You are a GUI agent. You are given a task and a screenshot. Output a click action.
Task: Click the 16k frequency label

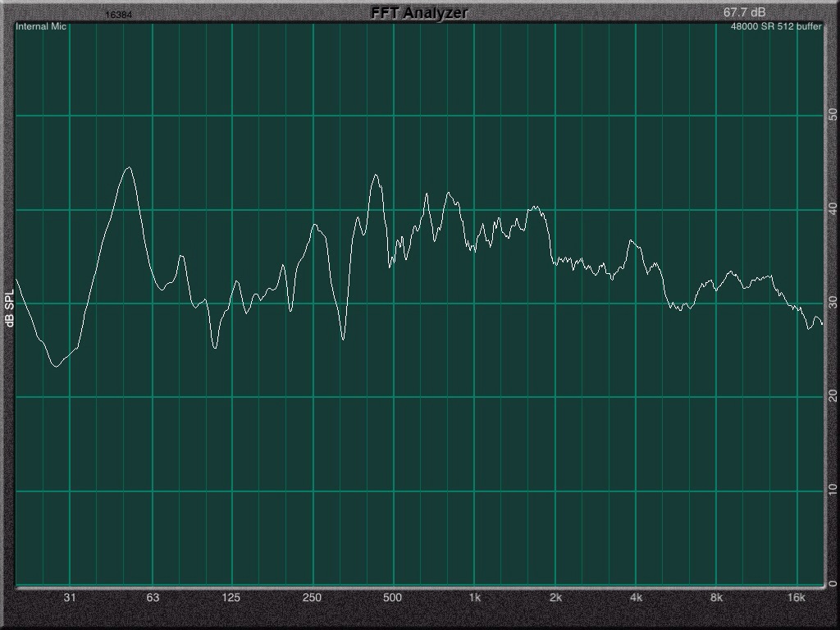(796, 597)
